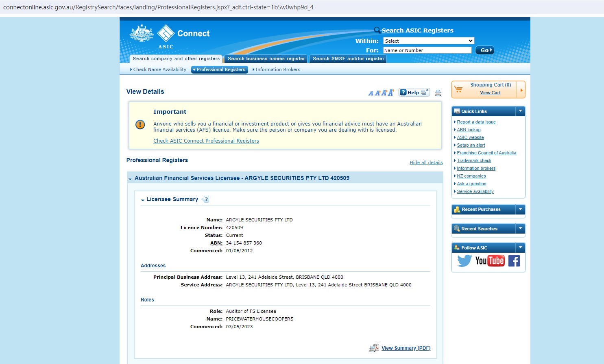Click the Licensee Summary help question icon

[206, 199]
